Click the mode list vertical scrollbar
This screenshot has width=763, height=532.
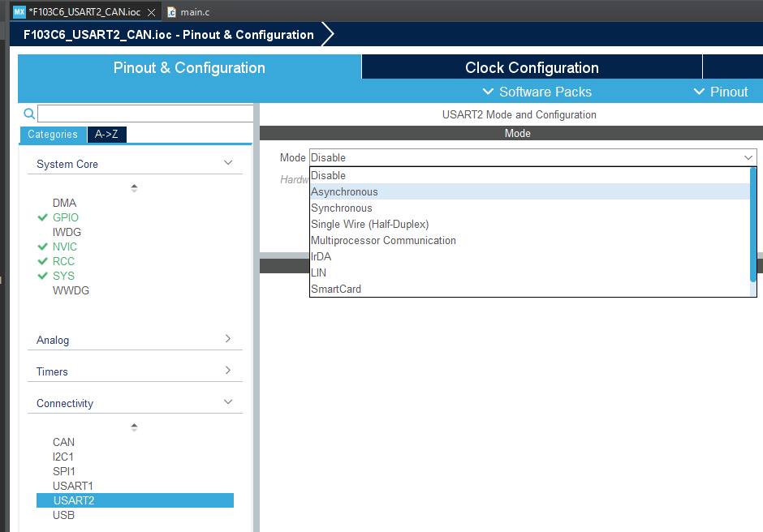point(753,225)
